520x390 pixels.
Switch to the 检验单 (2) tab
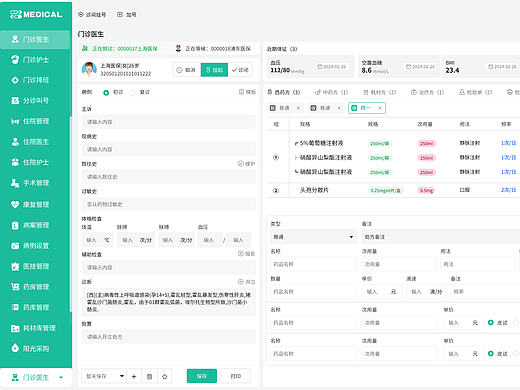pos(475,92)
